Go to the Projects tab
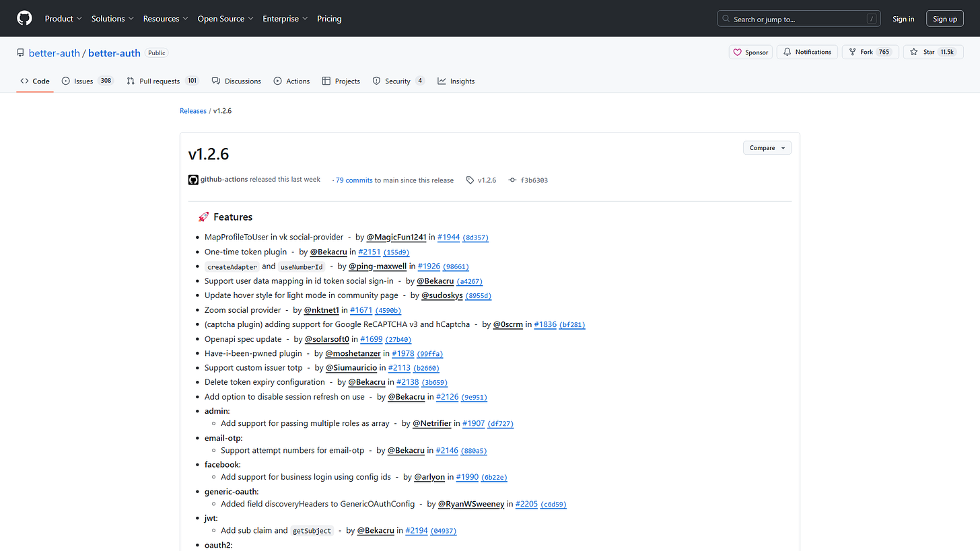 pyautogui.click(x=341, y=81)
